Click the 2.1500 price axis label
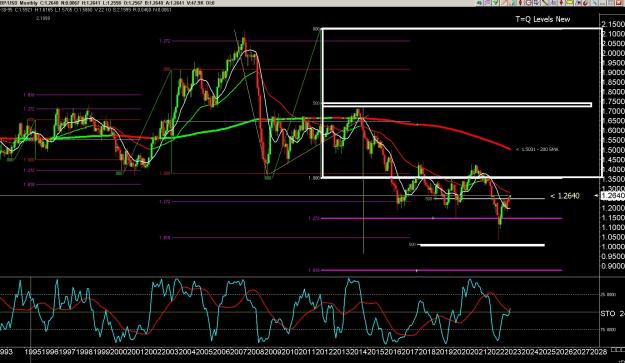 (x=614, y=24)
